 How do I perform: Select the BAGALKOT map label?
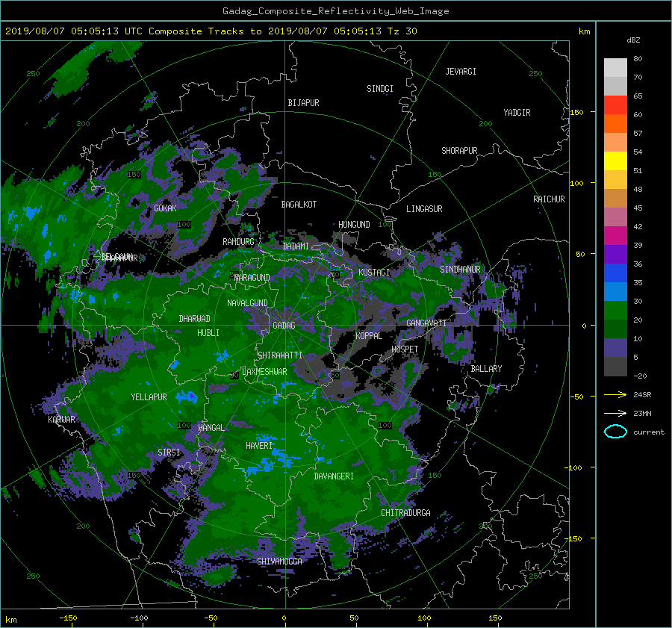tap(299, 205)
